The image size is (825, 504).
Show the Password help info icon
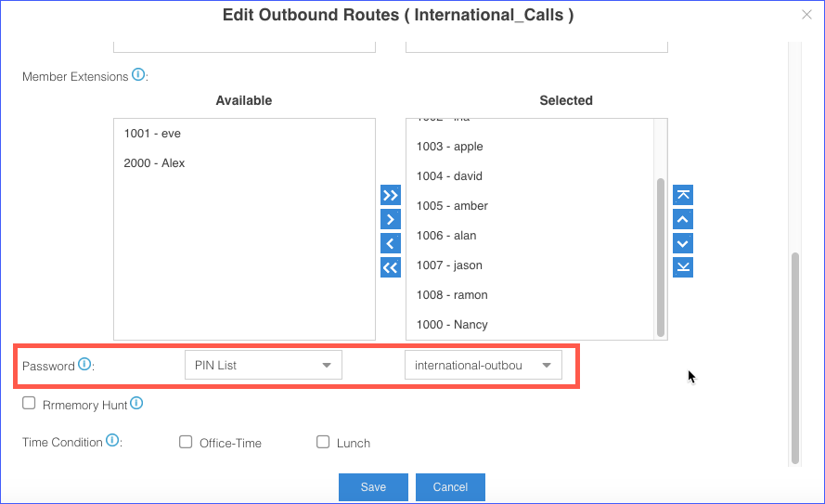84,365
